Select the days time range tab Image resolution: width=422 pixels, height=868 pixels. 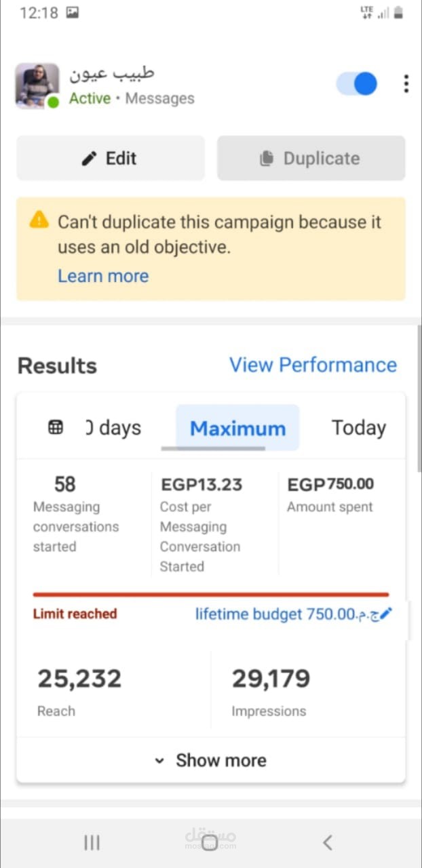pos(113,428)
